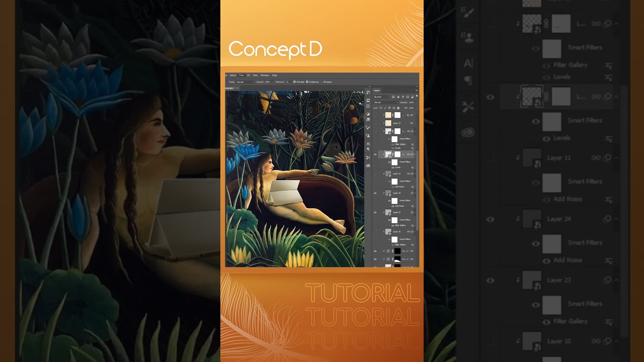This screenshot has width=644, height=362.
Task: Open the 3D menu
Action: click(249, 75)
